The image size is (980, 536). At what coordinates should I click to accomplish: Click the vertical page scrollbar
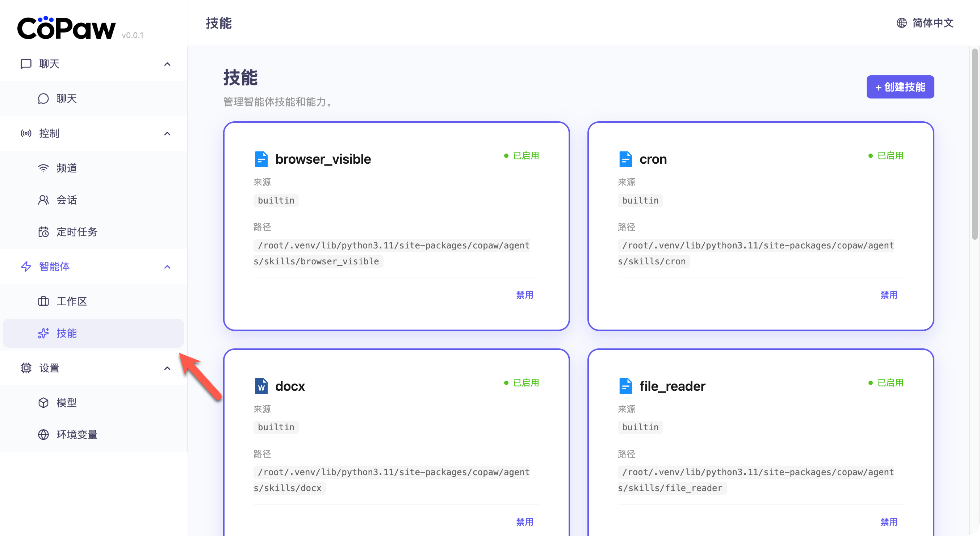point(974,145)
